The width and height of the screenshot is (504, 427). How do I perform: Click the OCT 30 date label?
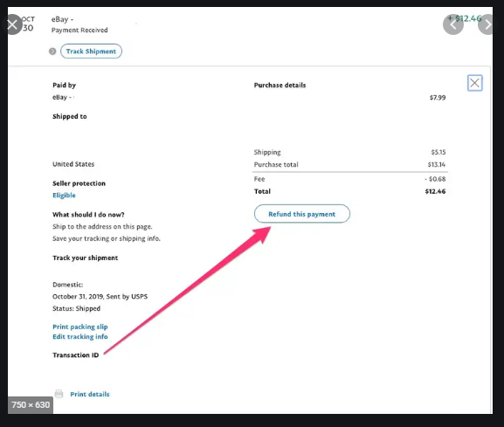click(x=28, y=24)
